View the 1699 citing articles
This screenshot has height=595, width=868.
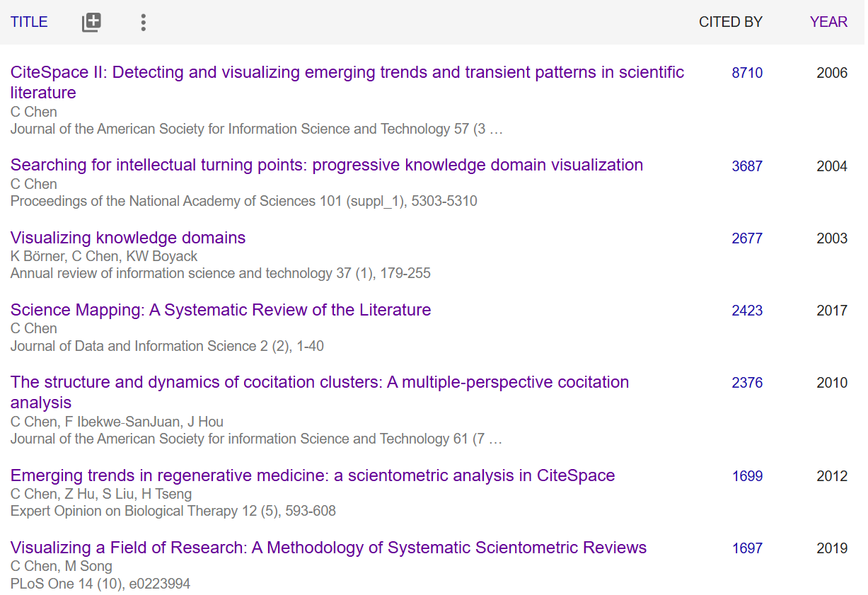click(x=747, y=476)
